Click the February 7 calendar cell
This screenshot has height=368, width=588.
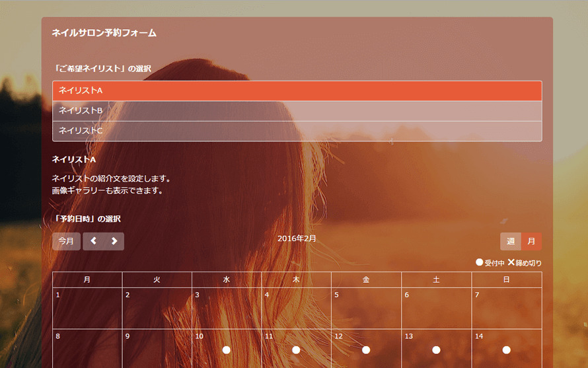tap(506, 309)
